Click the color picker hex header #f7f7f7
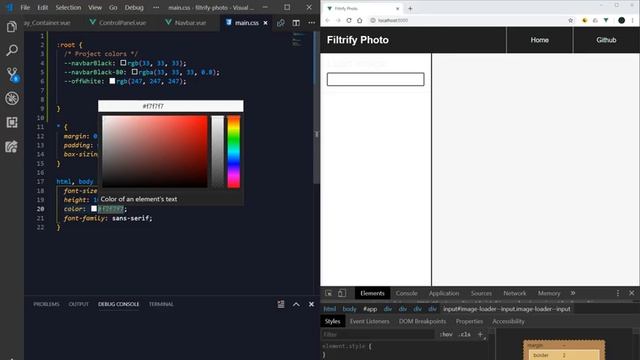The height and width of the screenshot is (360, 640). 171,106
